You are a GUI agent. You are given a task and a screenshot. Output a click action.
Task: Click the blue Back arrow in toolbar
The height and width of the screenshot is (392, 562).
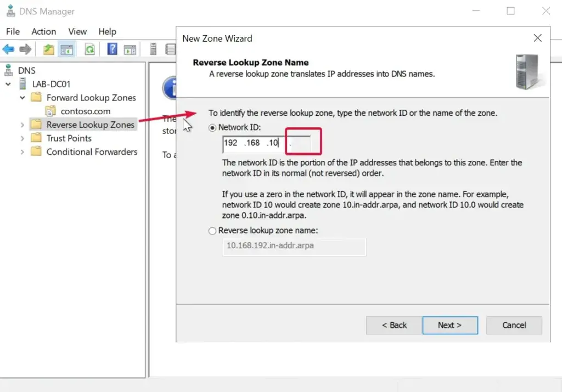click(8, 49)
